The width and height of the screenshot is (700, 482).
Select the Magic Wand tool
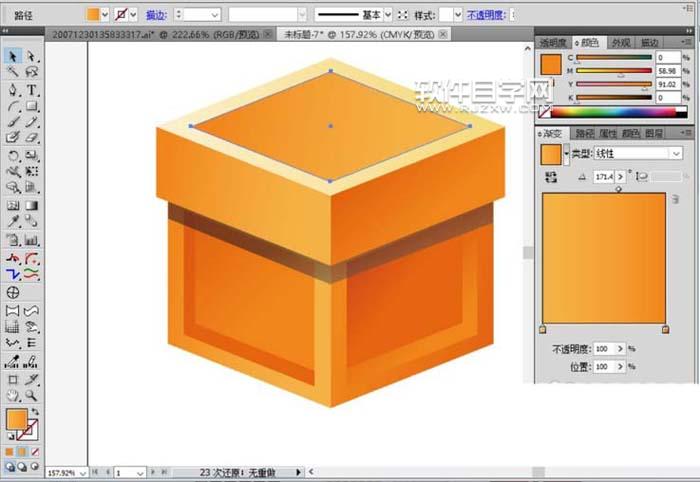[x=12, y=71]
